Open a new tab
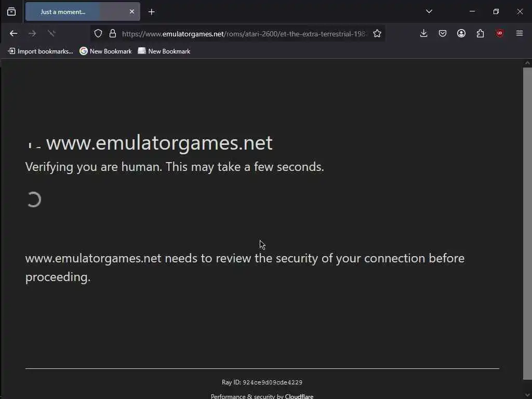 [x=152, y=12]
